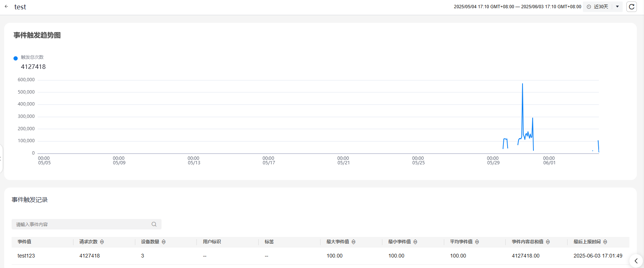
Task: Click the test123 event value cell
Action: 26,256
